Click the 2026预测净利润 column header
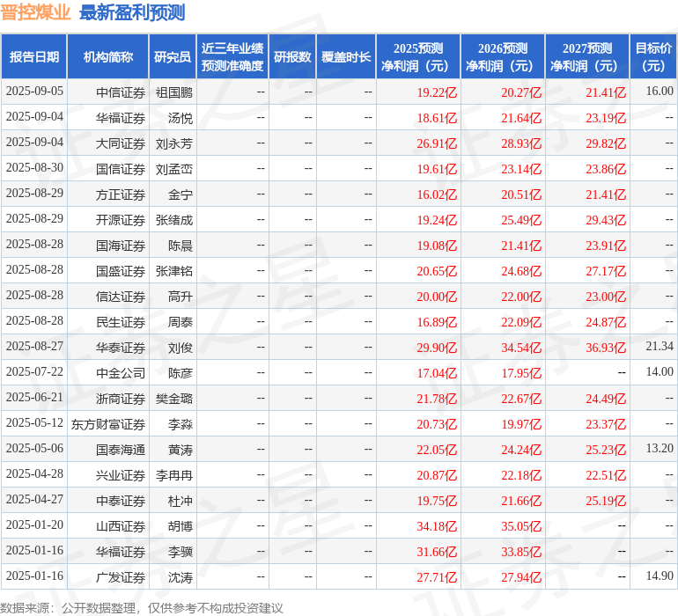Viewport: 678px width, 616px height. click(503, 57)
